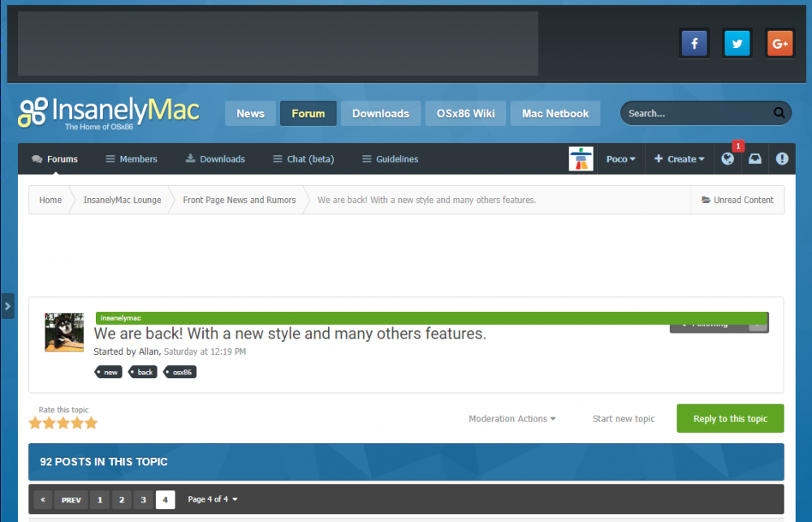812x522 pixels.
Task: Select the Forum navigation button
Action: 308,114
